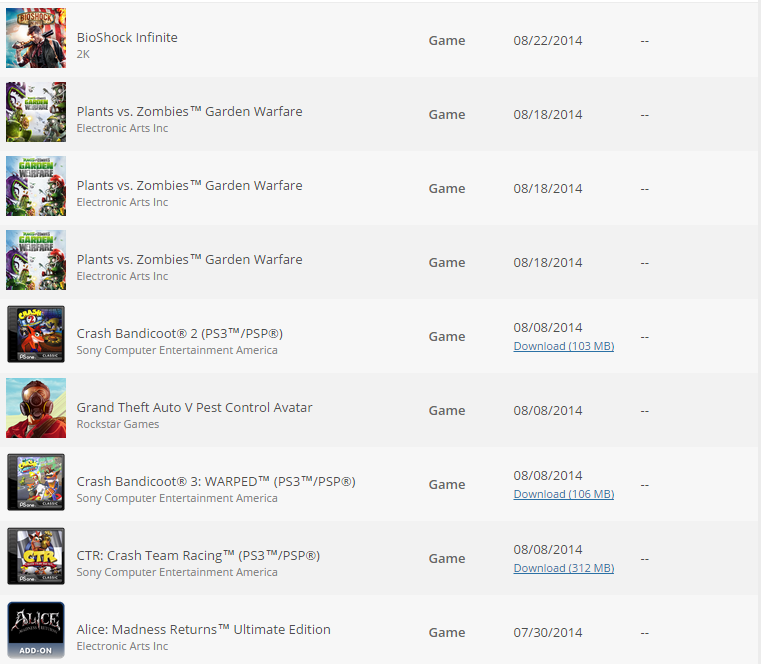This screenshot has height=664, width=761.
Task: Download Crash Bandicoot 2 (103 MB)
Action: [x=563, y=346]
